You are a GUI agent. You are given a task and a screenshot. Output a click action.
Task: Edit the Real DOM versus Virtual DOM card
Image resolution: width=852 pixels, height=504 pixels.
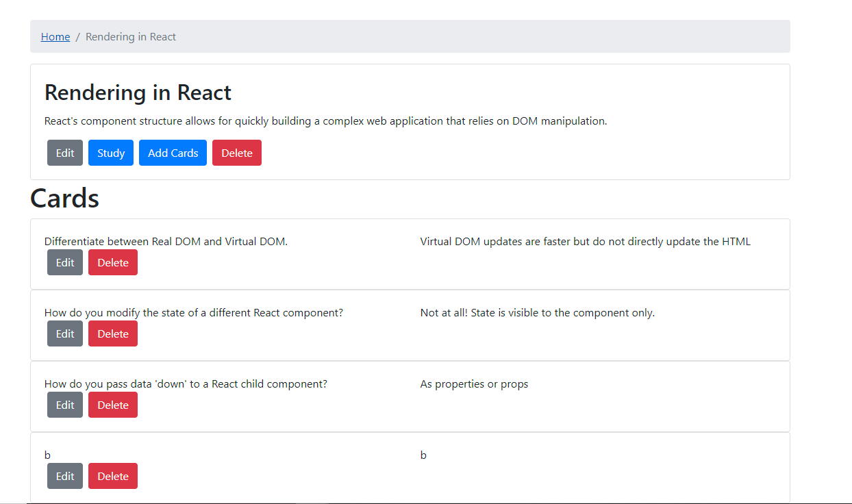(x=64, y=262)
